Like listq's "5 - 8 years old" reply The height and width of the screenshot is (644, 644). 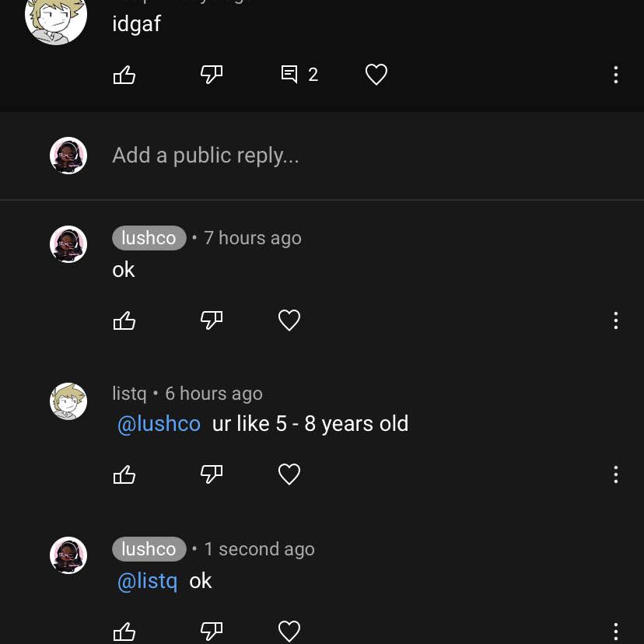[x=124, y=474]
